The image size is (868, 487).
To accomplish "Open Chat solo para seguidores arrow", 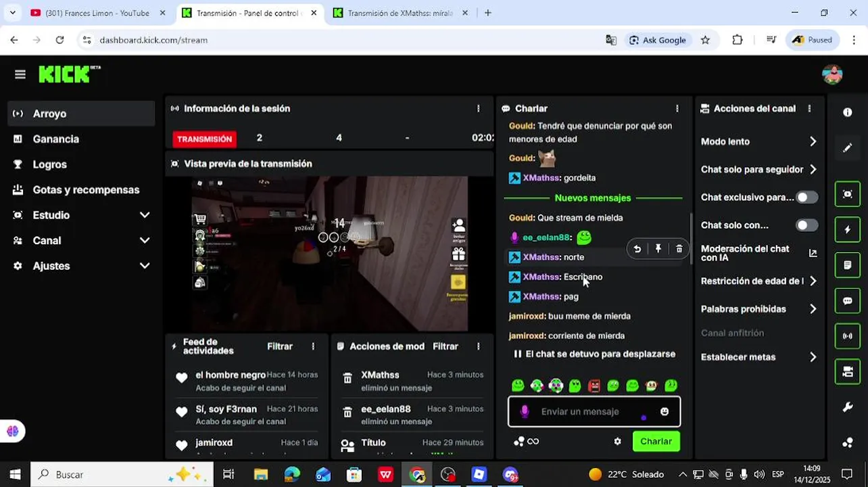I will click(813, 170).
